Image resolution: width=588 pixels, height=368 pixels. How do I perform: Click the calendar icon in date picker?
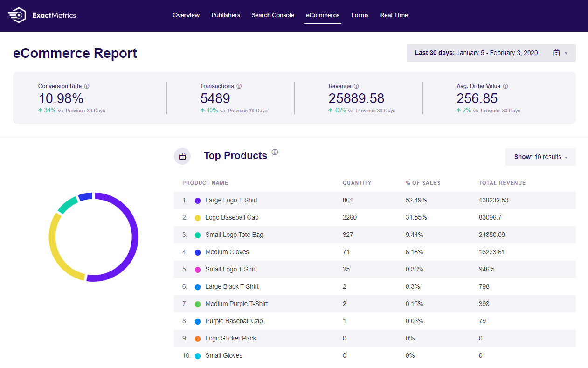pyautogui.click(x=556, y=53)
